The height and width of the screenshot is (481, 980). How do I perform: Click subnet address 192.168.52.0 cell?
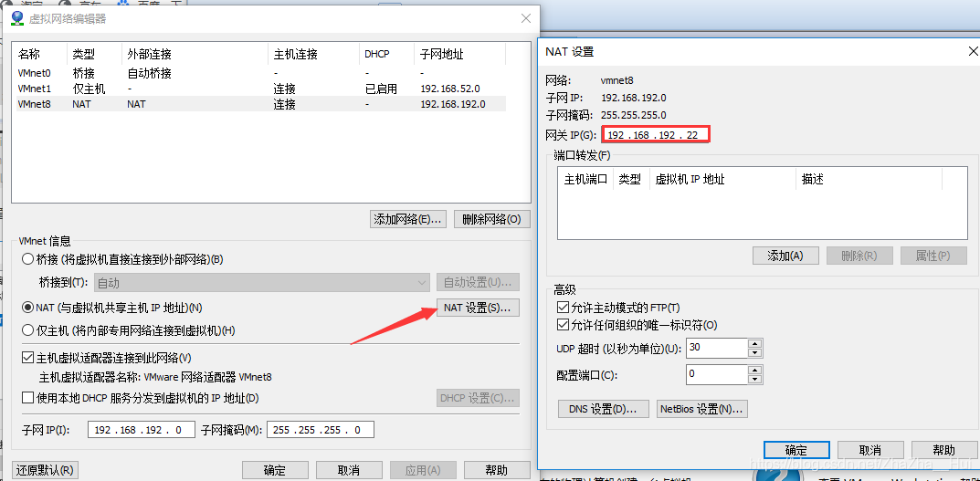click(450, 89)
